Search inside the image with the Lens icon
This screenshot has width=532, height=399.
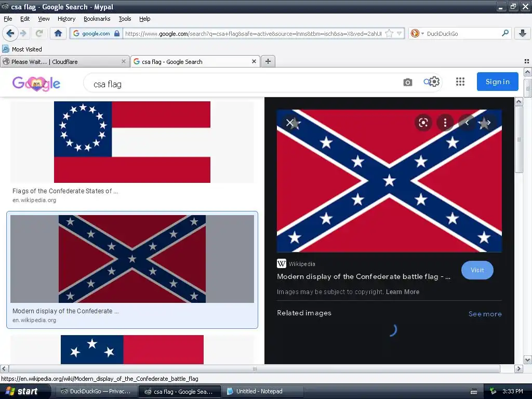tap(423, 123)
